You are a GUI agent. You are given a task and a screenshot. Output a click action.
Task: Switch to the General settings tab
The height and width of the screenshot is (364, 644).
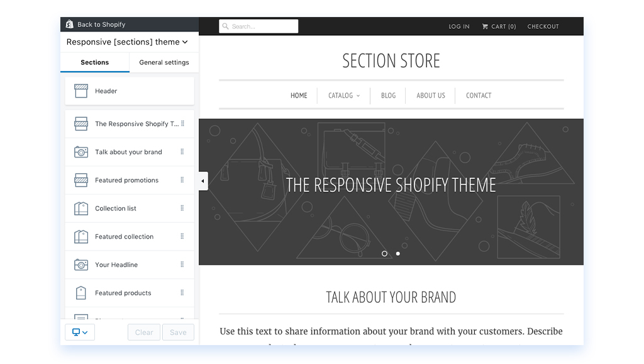coord(164,62)
